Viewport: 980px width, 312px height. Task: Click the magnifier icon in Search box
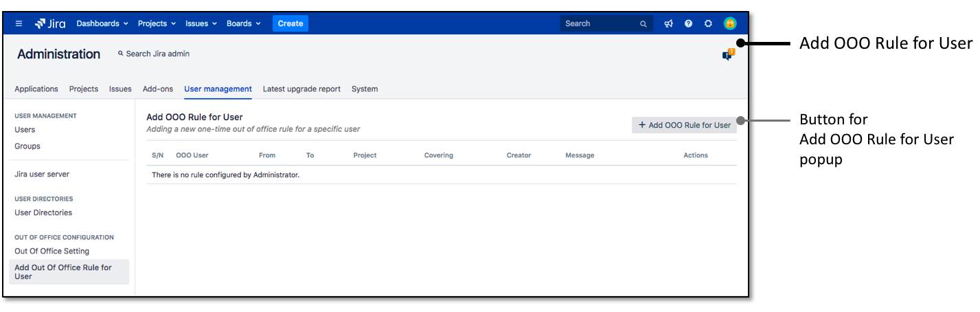(x=643, y=24)
